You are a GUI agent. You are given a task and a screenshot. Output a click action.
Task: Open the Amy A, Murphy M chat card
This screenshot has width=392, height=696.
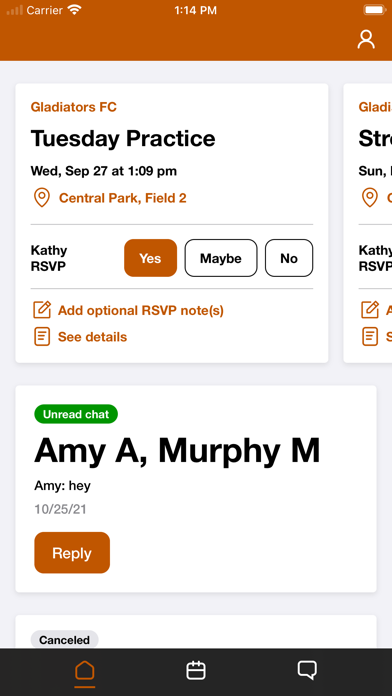[x=196, y=489]
